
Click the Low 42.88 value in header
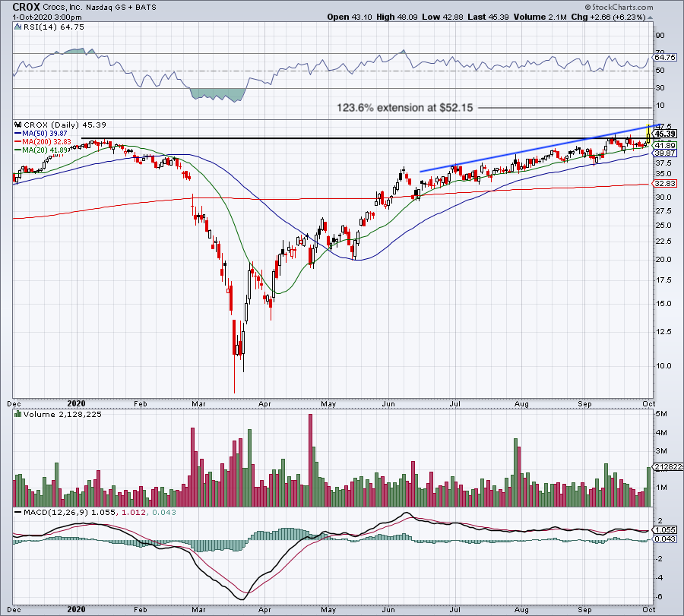click(x=443, y=17)
